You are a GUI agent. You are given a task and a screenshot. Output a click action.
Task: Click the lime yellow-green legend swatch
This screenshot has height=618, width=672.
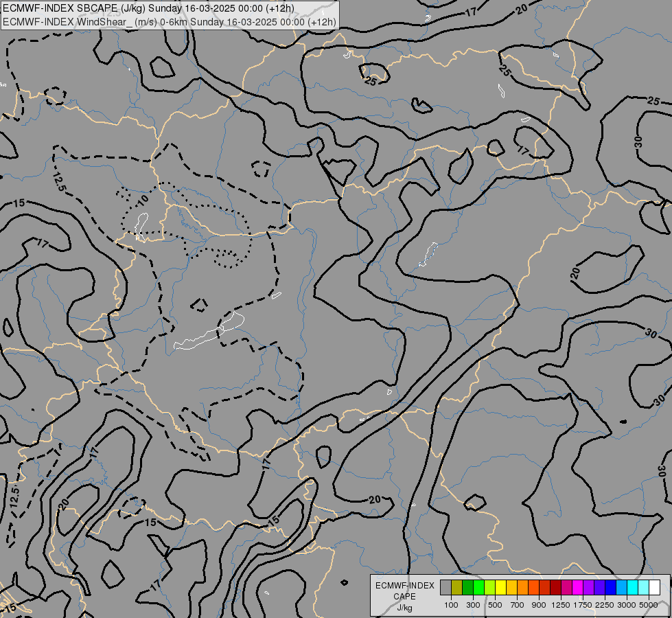(490, 588)
